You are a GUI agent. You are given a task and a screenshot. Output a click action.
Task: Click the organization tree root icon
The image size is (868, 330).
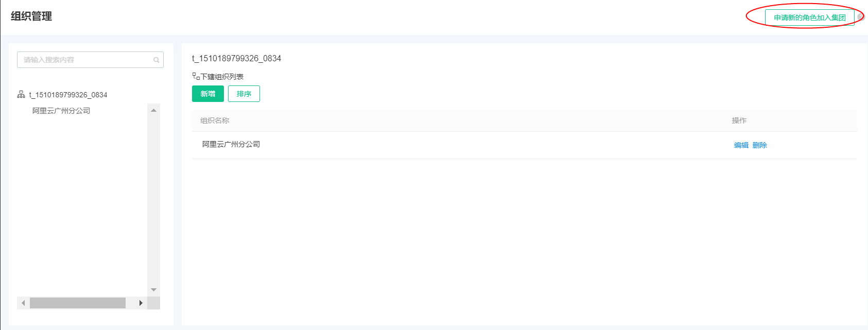click(21, 95)
